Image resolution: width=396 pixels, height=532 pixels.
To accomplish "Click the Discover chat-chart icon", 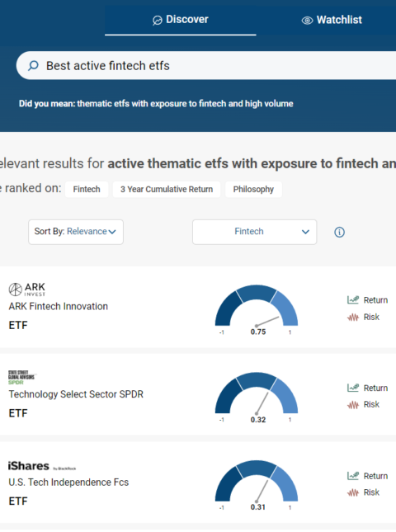I will pyautogui.click(x=157, y=21).
